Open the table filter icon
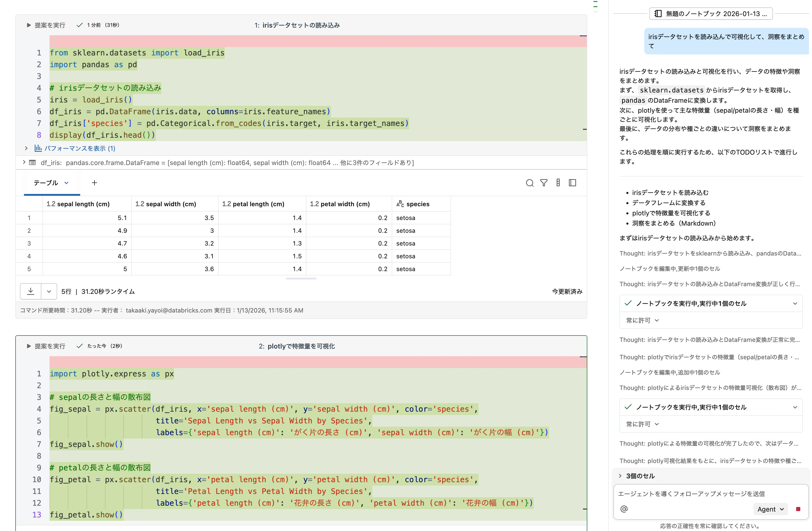The height and width of the screenshot is (531, 812). pyautogui.click(x=544, y=183)
